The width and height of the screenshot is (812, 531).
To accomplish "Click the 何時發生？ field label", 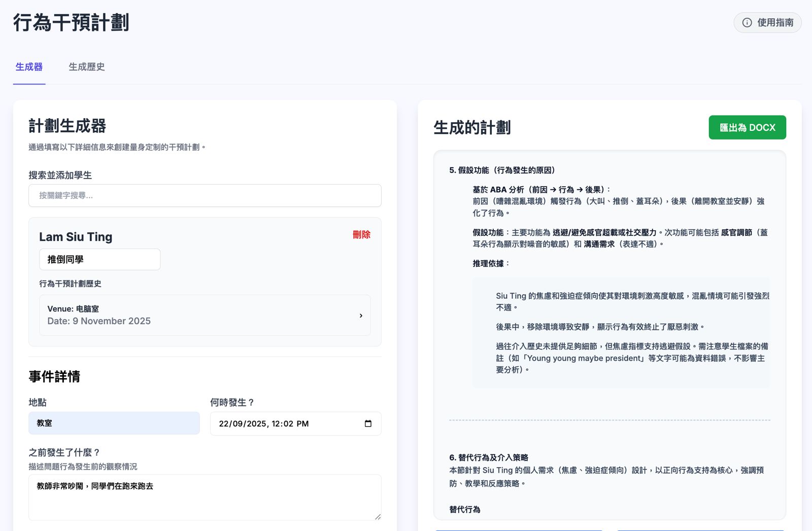I will (x=232, y=403).
